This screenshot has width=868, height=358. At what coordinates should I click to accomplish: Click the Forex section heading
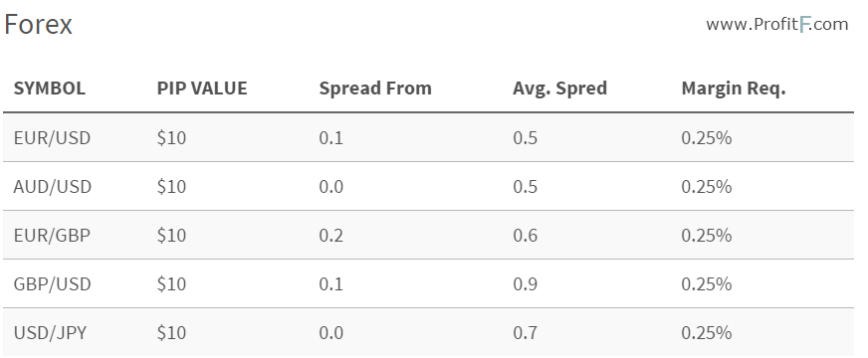[x=38, y=25]
